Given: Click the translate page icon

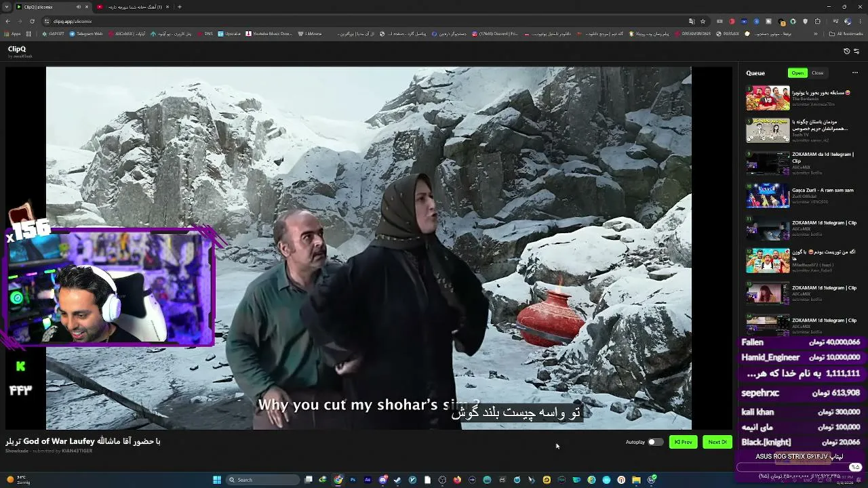Looking at the screenshot, I should pos(692,21).
